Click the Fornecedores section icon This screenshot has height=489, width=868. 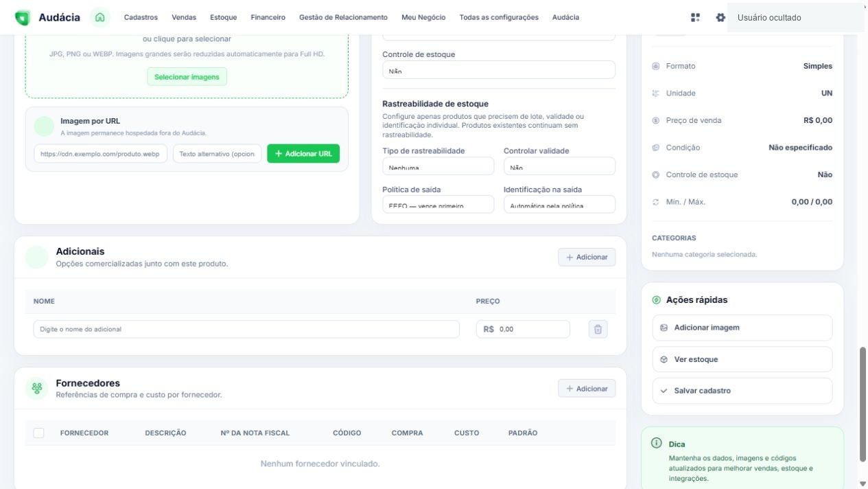(x=37, y=388)
